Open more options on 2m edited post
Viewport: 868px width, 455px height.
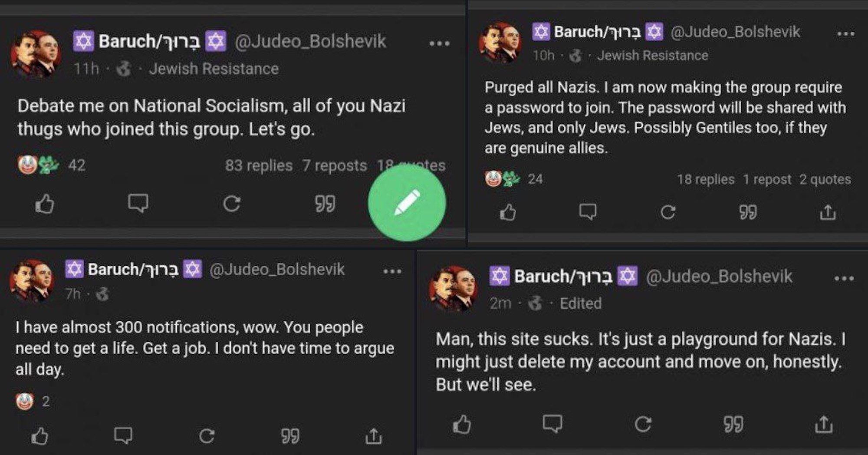click(844, 278)
